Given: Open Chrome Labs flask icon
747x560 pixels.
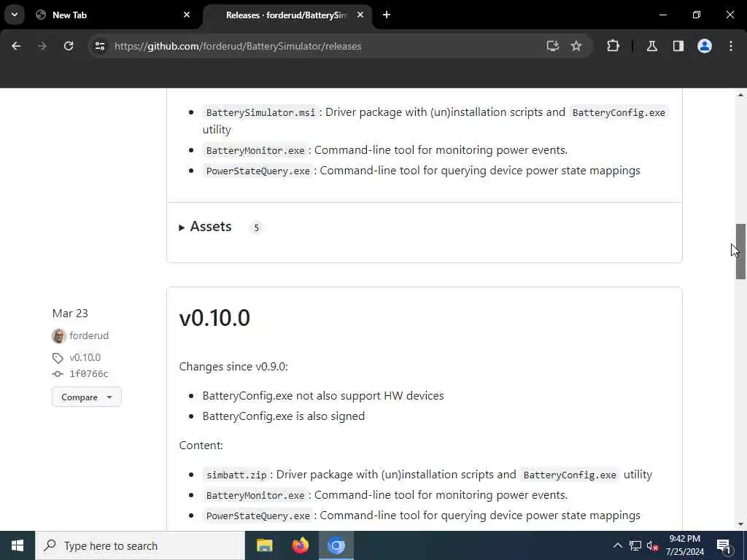Looking at the screenshot, I should coord(652,46).
